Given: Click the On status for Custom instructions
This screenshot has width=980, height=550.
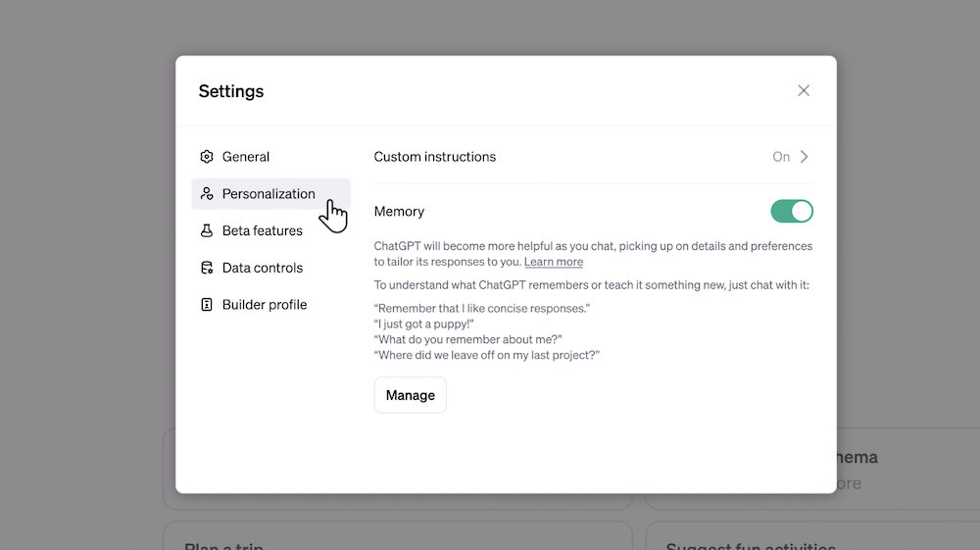Looking at the screenshot, I should (x=781, y=157).
